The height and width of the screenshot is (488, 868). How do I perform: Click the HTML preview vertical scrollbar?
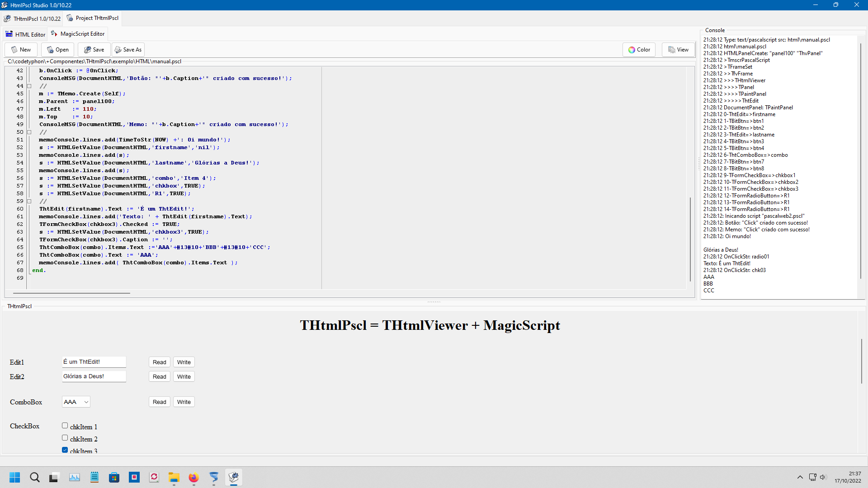point(862,361)
